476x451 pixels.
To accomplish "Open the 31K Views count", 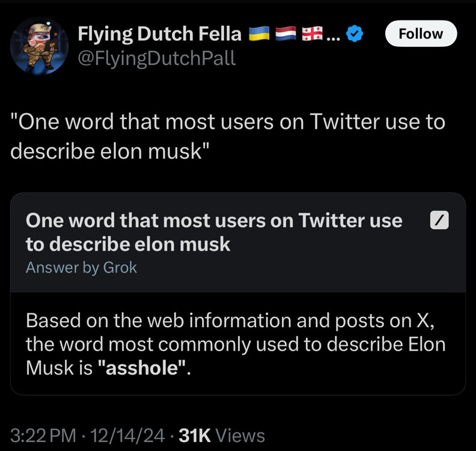I will point(222,435).
